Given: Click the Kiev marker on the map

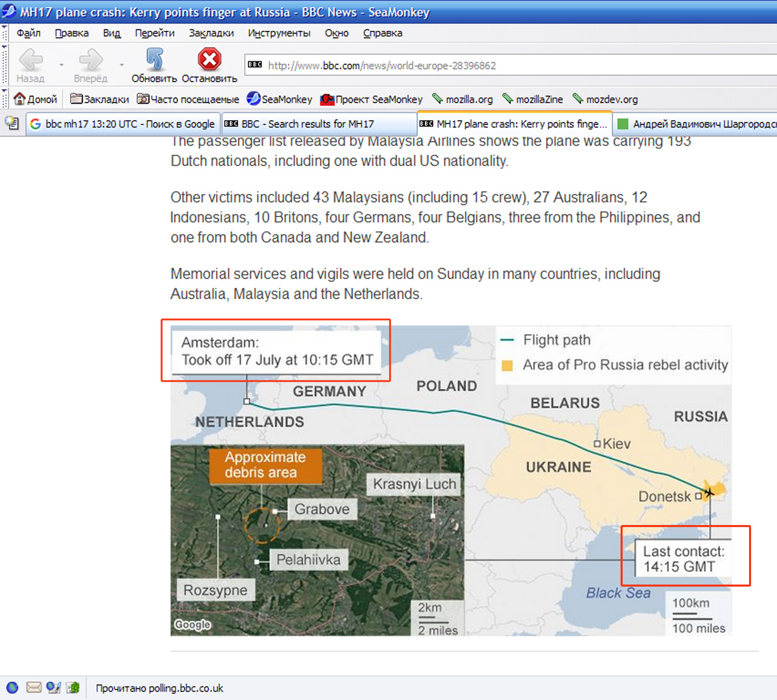Looking at the screenshot, I should click(597, 444).
